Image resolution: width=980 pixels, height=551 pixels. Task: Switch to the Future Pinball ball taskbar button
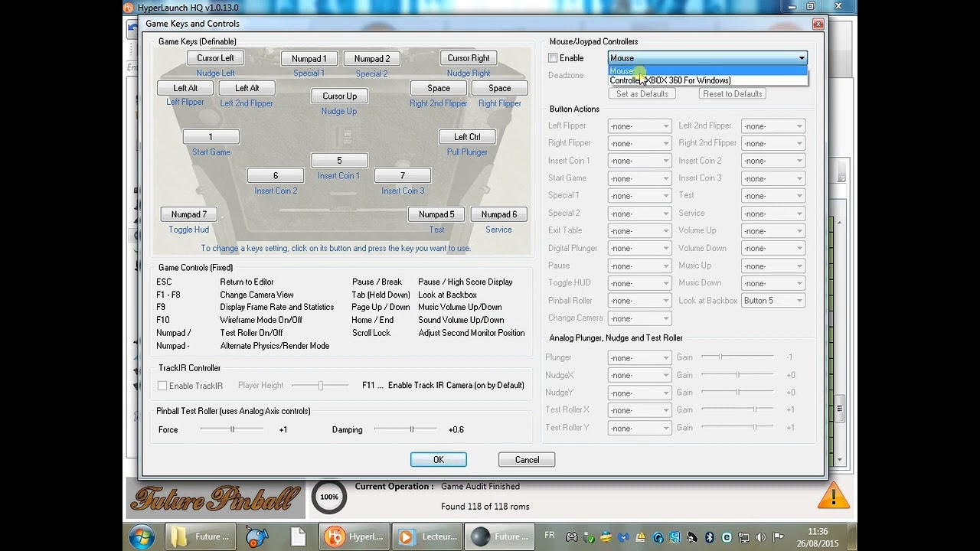pyautogui.click(x=501, y=536)
